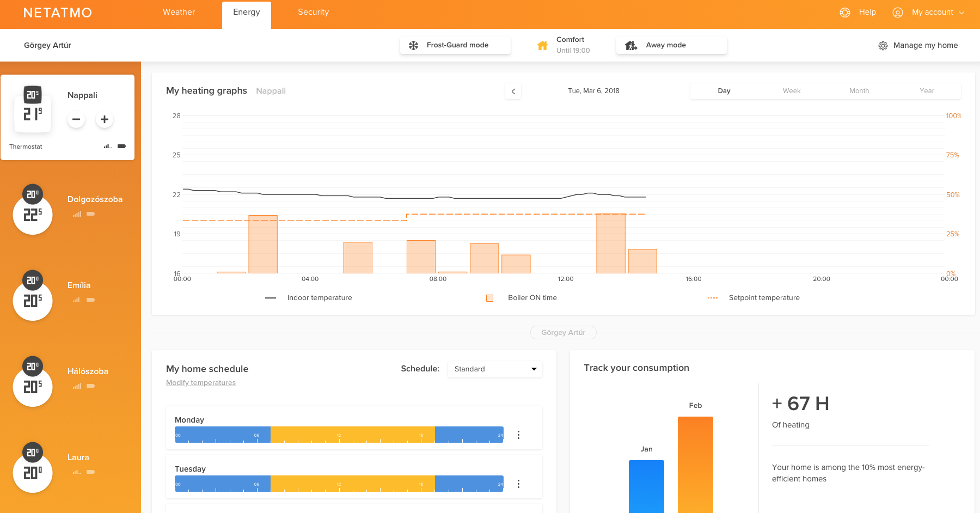The width and height of the screenshot is (980, 513).
Task: Click the Comfort home icon
Action: (x=542, y=45)
